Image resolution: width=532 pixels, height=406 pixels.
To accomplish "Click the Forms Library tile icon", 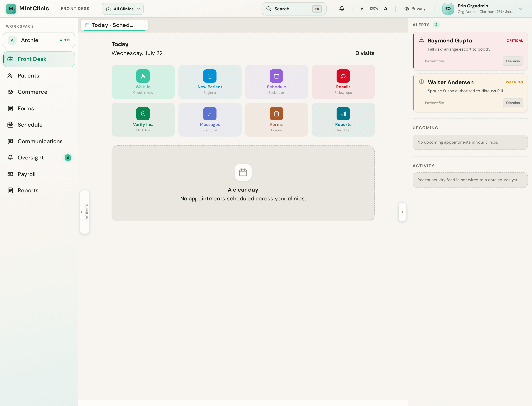I will (x=276, y=113).
